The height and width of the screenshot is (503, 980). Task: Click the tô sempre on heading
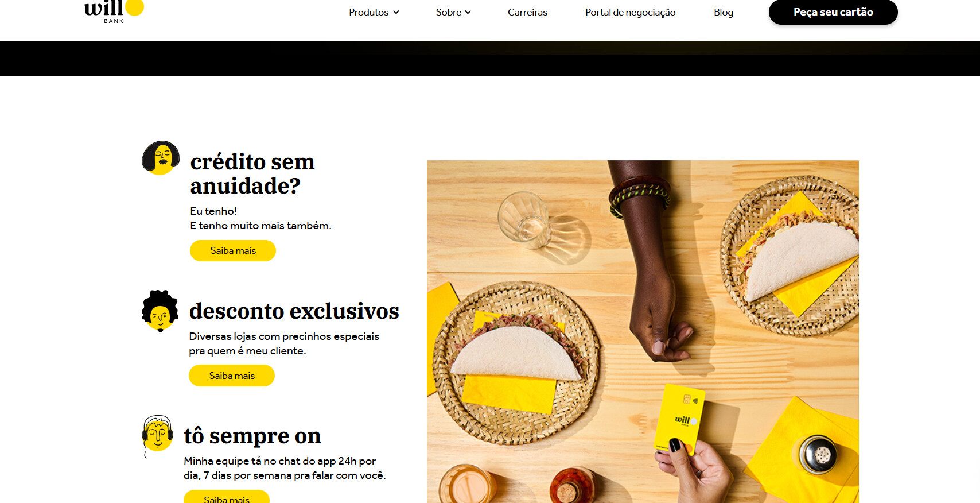[x=252, y=436]
